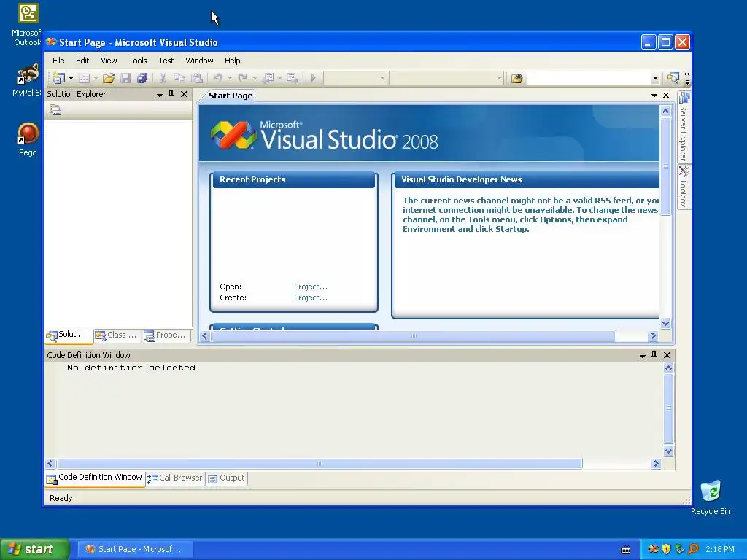This screenshot has width=747, height=560.
Task: Select the Pego desktop shortcut icon
Action: point(28,139)
